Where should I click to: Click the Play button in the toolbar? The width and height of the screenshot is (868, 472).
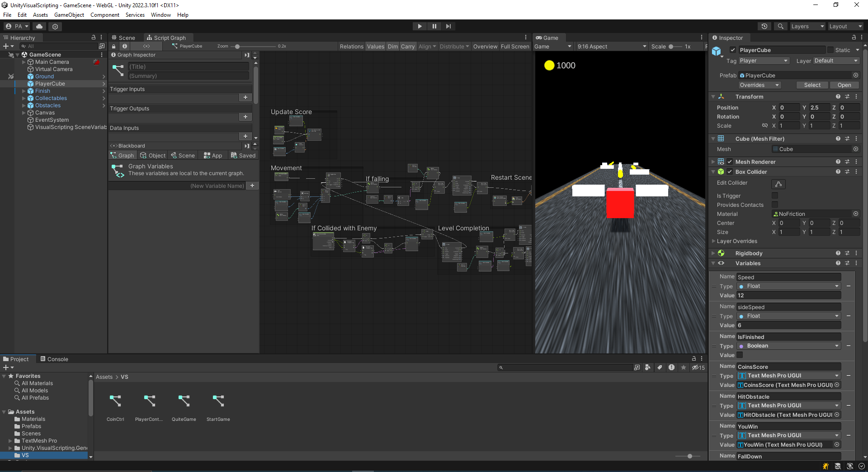point(419,26)
